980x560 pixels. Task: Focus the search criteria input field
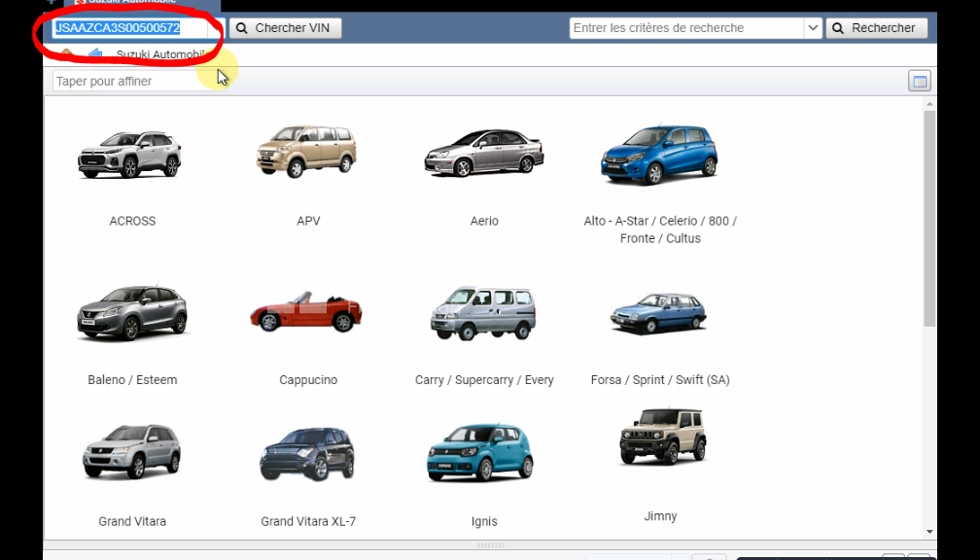pos(686,28)
